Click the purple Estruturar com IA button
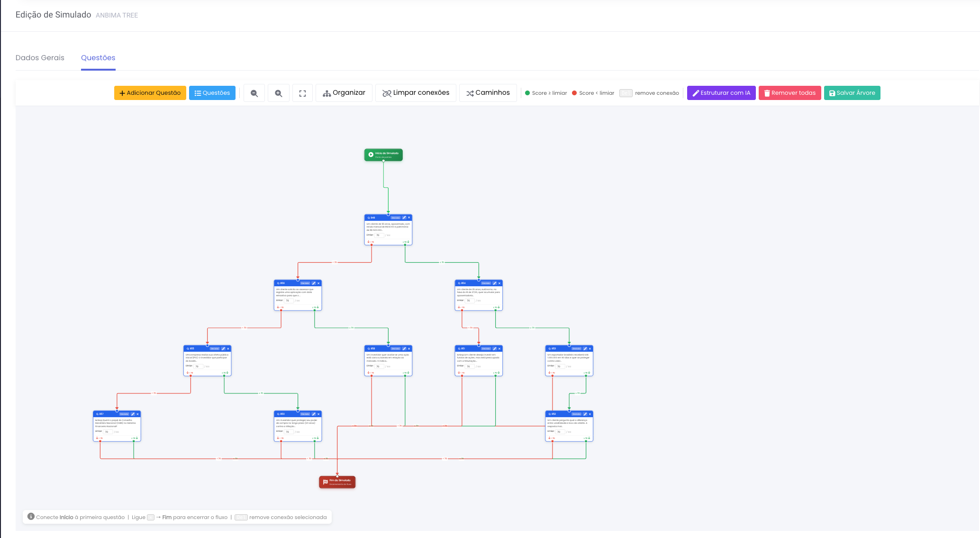Screen dimensions: 980x538 pyautogui.click(x=721, y=93)
